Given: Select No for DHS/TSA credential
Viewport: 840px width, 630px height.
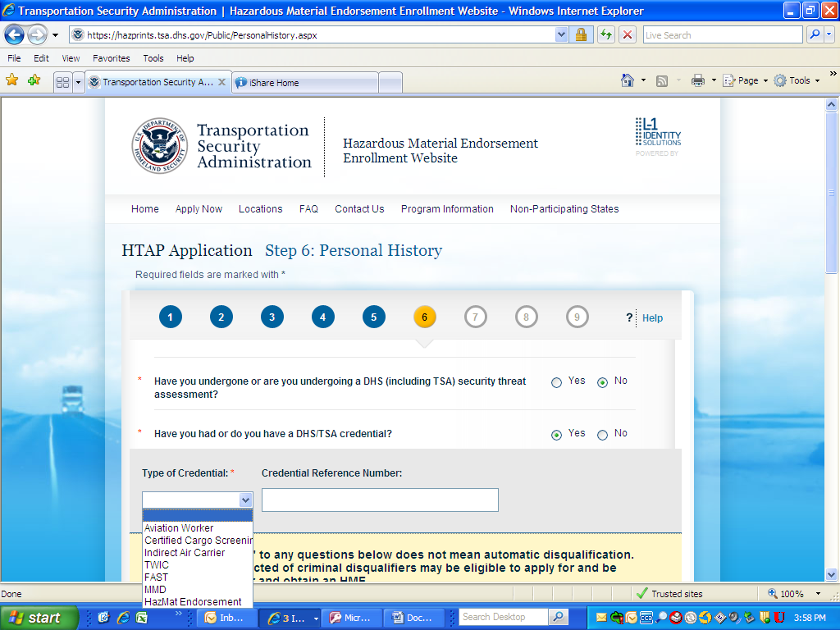Looking at the screenshot, I should click(x=603, y=435).
